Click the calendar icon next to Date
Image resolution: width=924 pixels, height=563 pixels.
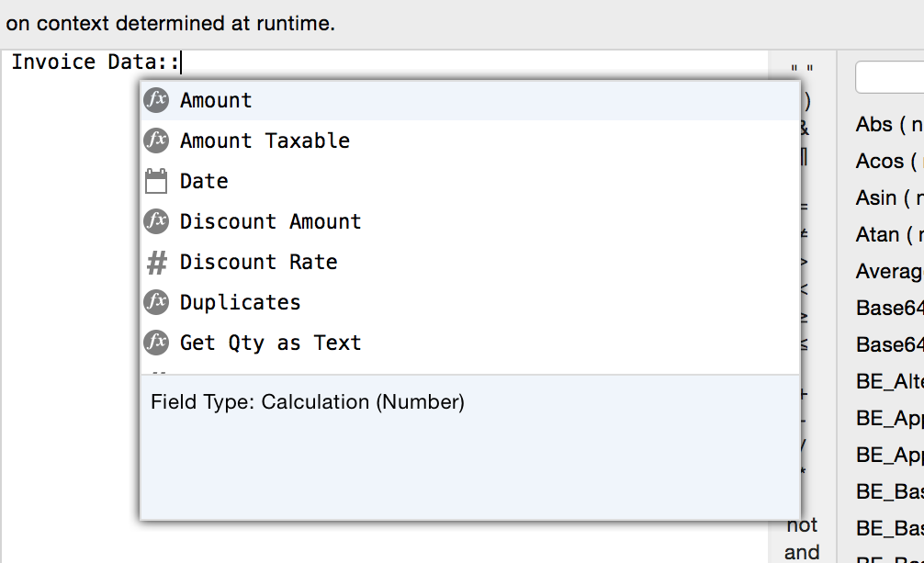coord(156,181)
